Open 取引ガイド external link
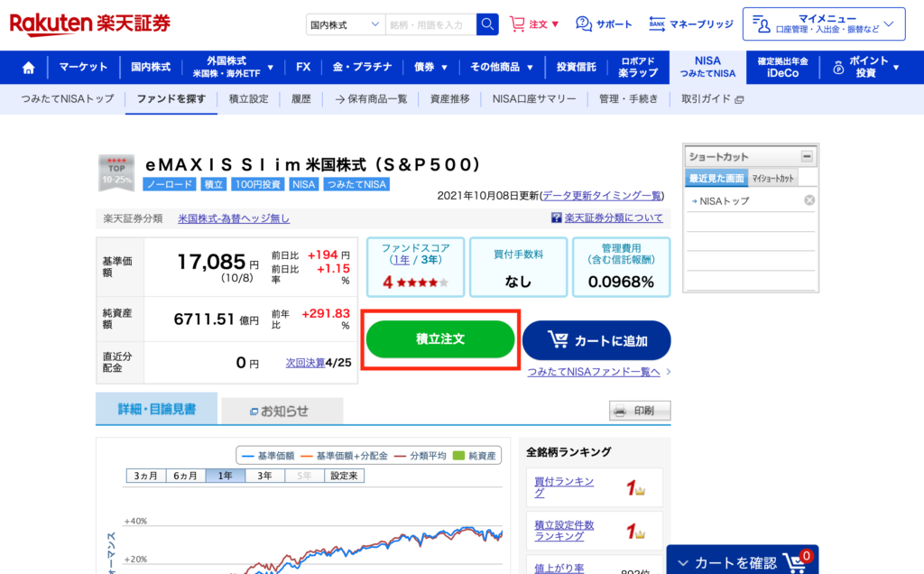The image size is (924, 574). [712, 99]
